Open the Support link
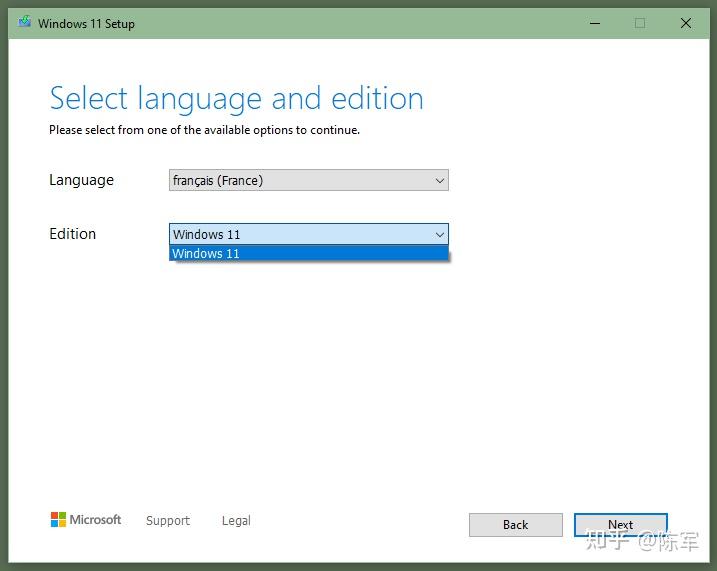This screenshot has width=717, height=571. pos(168,520)
